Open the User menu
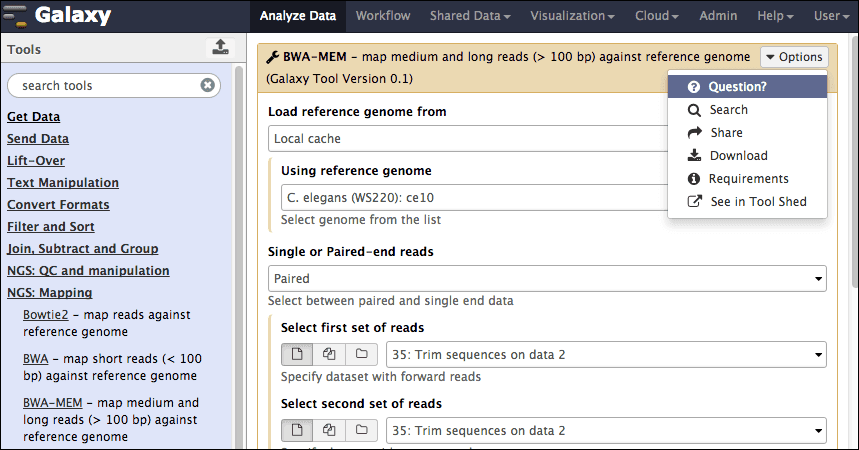This screenshot has width=859, height=450. coord(831,16)
